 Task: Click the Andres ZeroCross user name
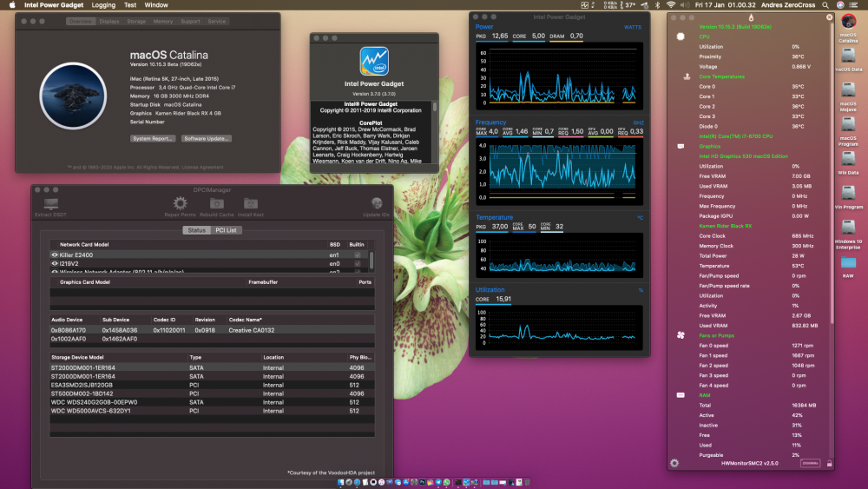click(788, 5)
